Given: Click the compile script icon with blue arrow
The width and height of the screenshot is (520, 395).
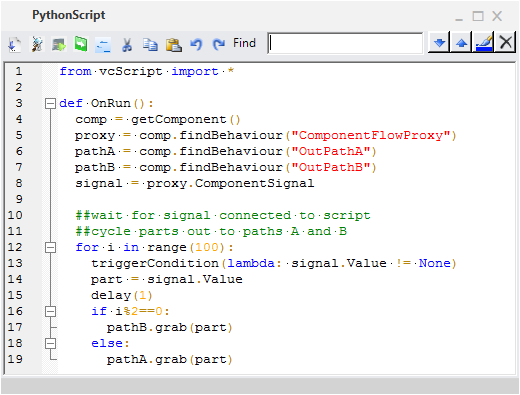Looking at the screenshot, I should [x=14, y=44].
